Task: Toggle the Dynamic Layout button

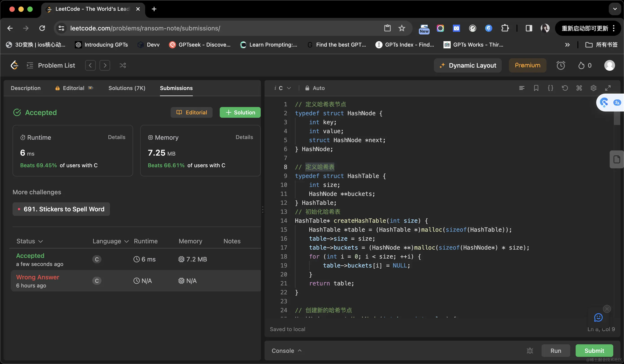Action: click(467, 65)
